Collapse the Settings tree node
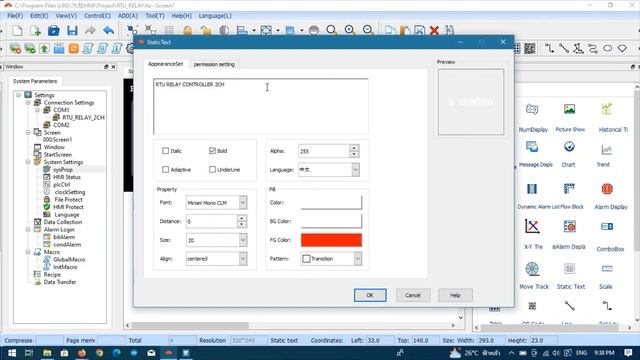This screenshot has height=360, width=640. [18, 95]
